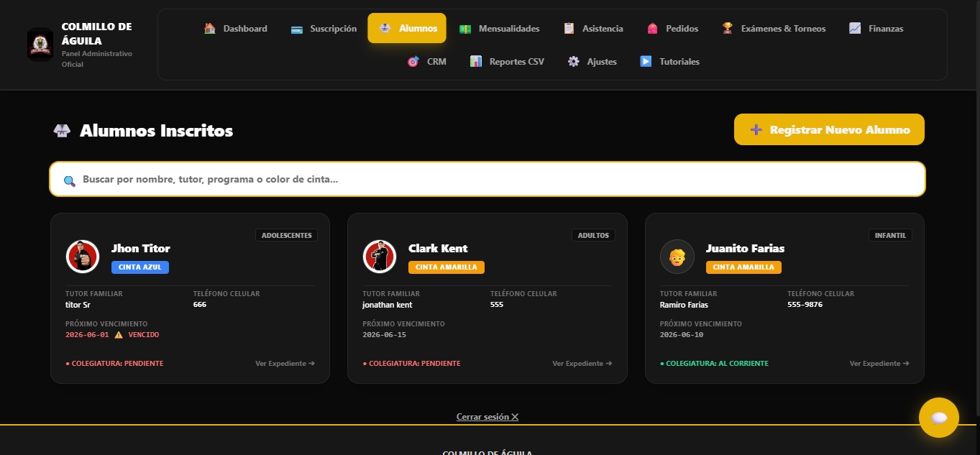Image resolution: width=980 pixels, height=455 pixels.
Task: Click the ADOLESCENTES program tag
Action: point(286,235)
